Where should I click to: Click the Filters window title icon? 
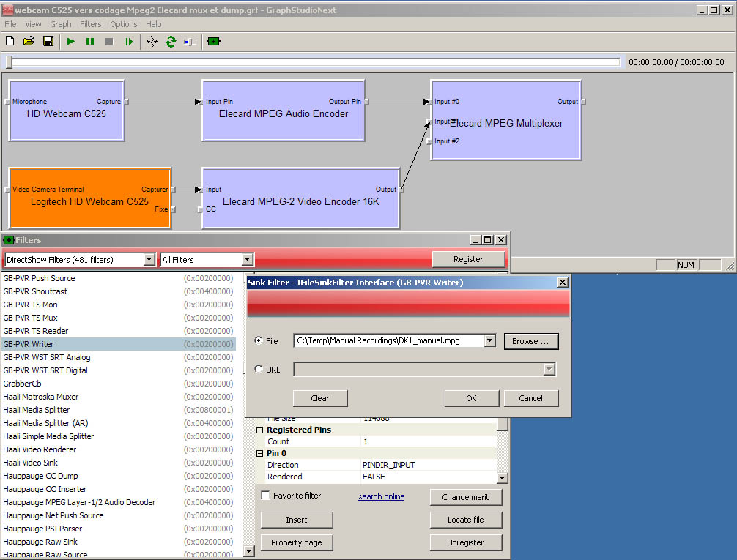click(x=8, y=240)
